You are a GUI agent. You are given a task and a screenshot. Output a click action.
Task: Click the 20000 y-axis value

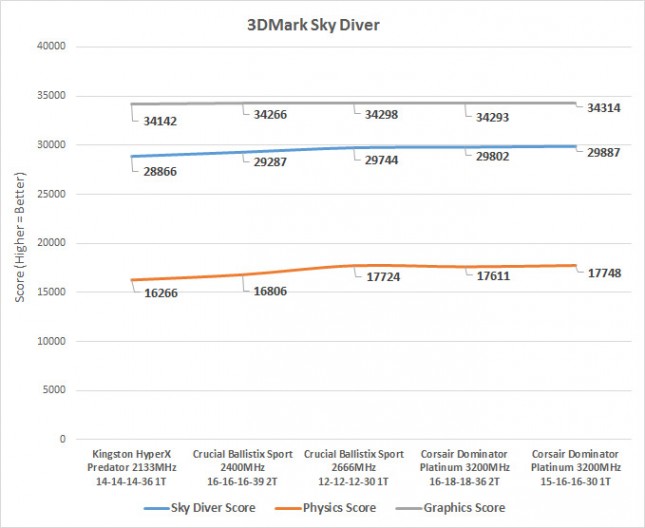tap(51, 243)
